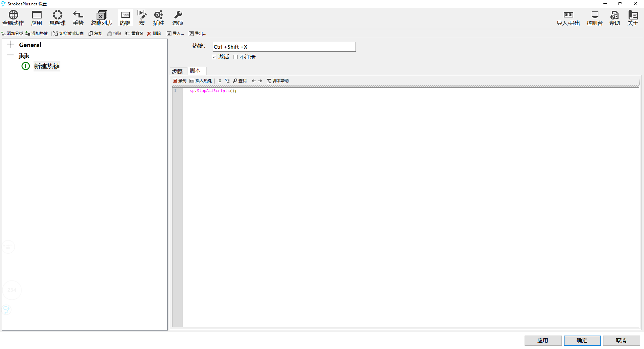This screenshot has width=644, height=349.
Task: Click 切换激活状态 toggle activation
Action: coord(68,34)
